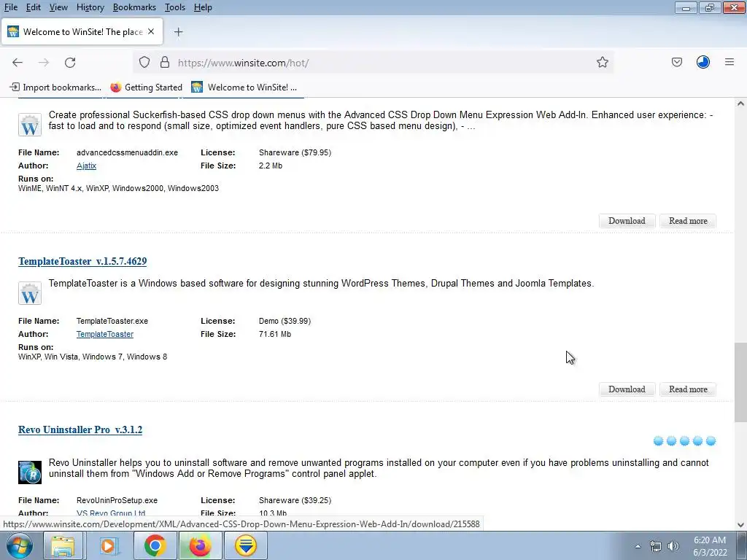Read more about Advanced CSS menu add-in
The height and width of the screenshot is (560, 747).
pos(687,221)
